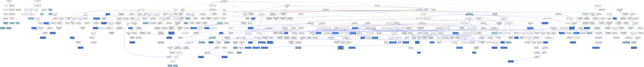Click the 'cell surface' node

pos(36,10)
